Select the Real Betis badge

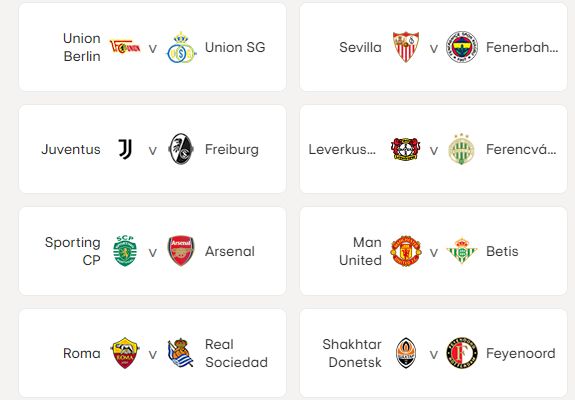click(x=462, y=251)
